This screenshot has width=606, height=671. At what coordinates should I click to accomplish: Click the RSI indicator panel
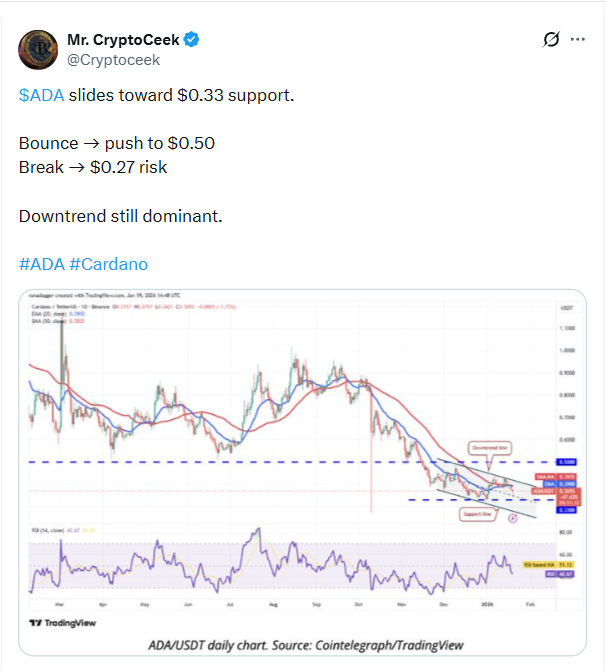[280, 565]
